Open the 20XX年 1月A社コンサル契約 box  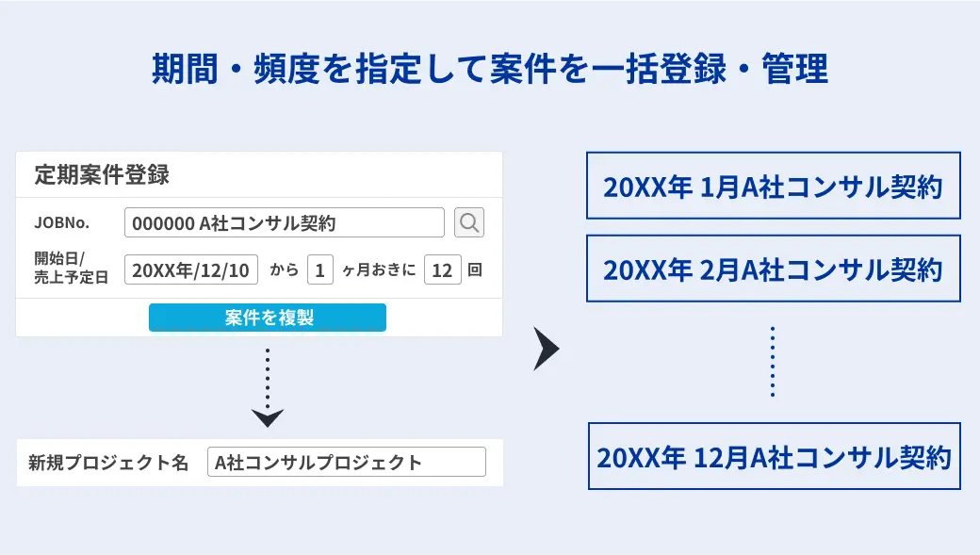[x=773, y=186]
